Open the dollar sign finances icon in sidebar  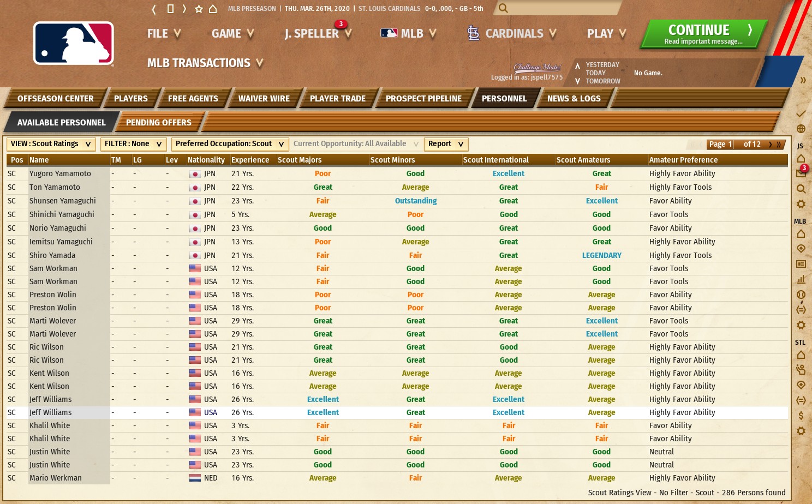coord(801,416)
